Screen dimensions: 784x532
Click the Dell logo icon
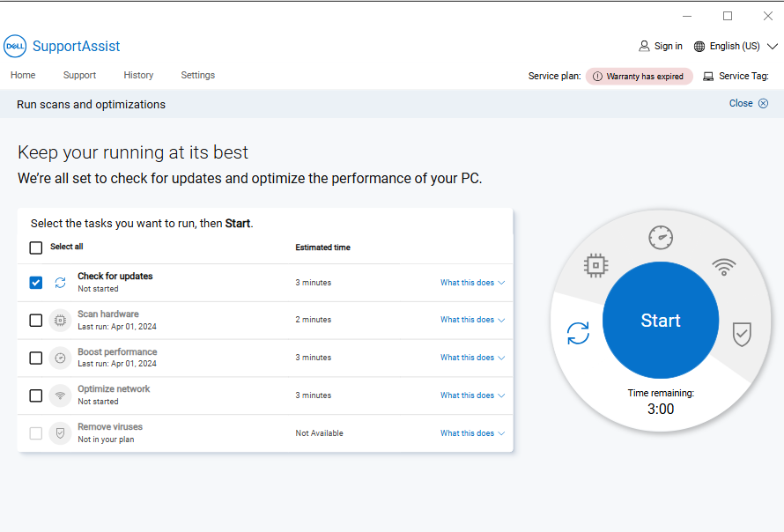(x=15, y=46)
